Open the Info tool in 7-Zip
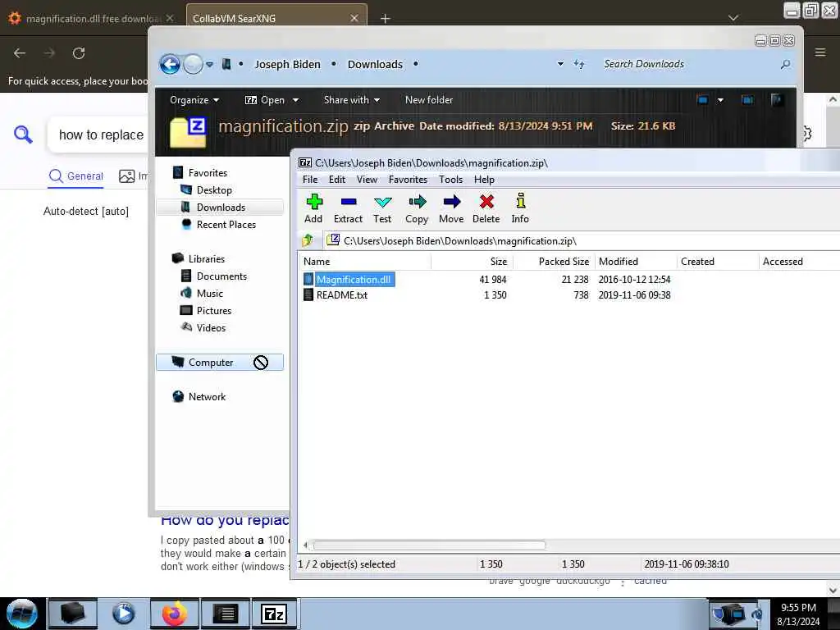The width and height of the screenshot is (840, 630). tap(520, 208)
